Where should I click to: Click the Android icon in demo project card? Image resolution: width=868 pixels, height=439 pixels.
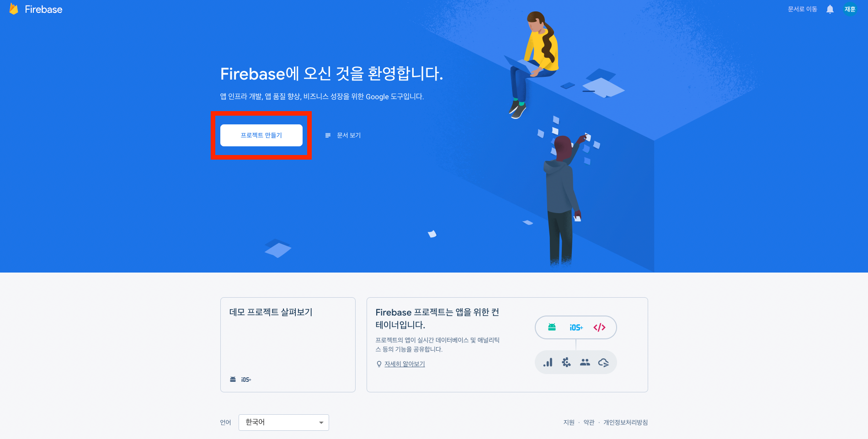pos(233,379)
